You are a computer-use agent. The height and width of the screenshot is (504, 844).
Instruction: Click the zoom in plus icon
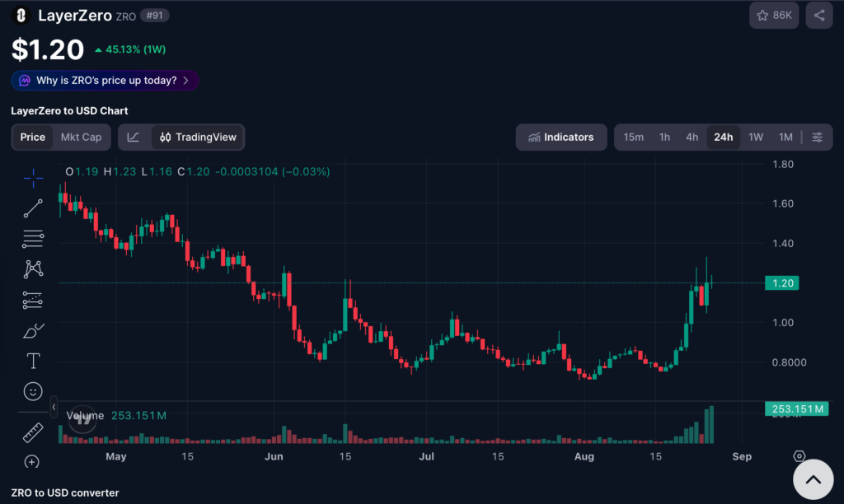click(32, 461)
